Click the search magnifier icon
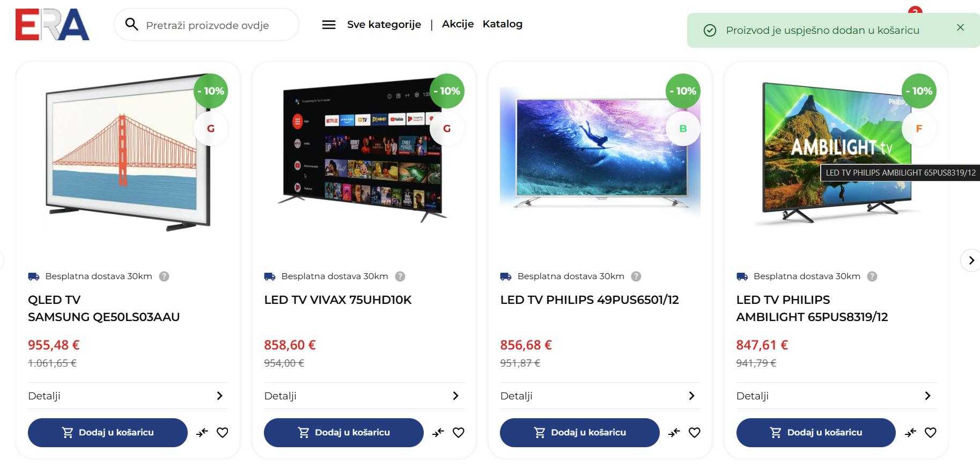The height and width of the screenshot is (466, 980). click(131, 24)
